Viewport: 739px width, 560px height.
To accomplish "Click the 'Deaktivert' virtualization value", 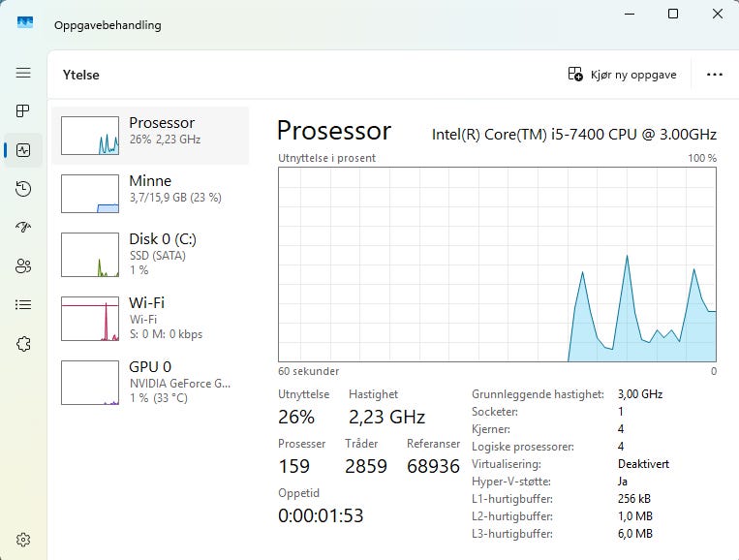I will coord(643,464).
